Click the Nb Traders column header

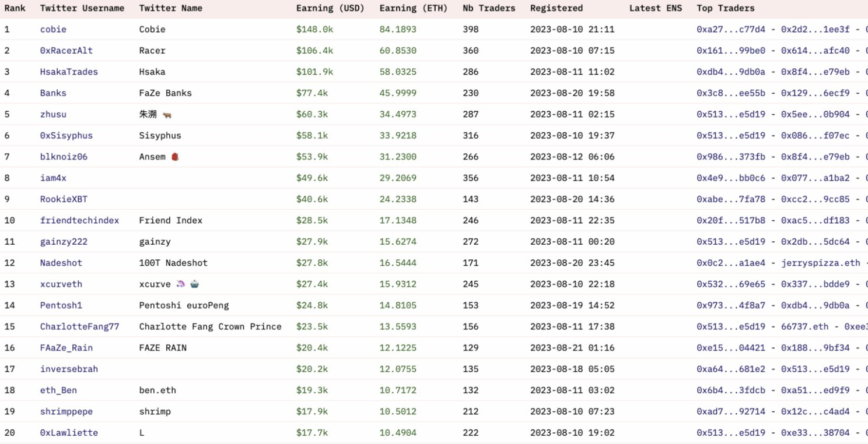pos(489,8)
